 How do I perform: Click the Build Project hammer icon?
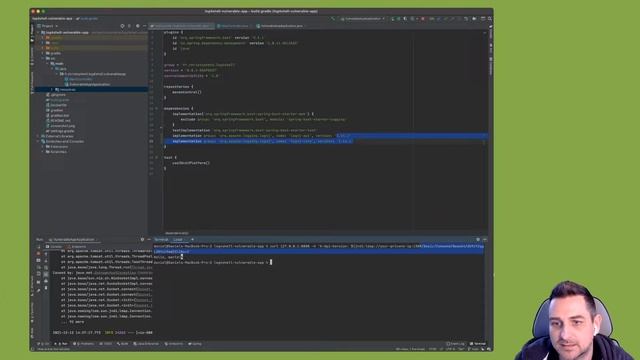click(333, 19)
